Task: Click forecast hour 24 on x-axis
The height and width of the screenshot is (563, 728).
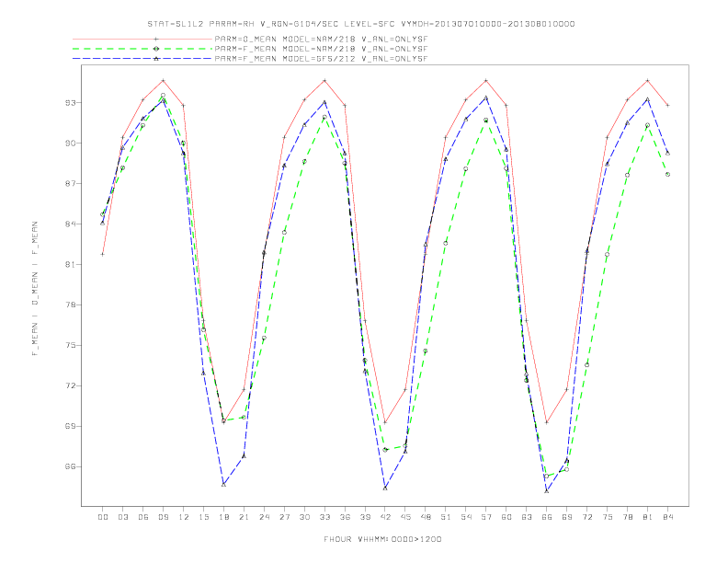Action: click(264, 517)
